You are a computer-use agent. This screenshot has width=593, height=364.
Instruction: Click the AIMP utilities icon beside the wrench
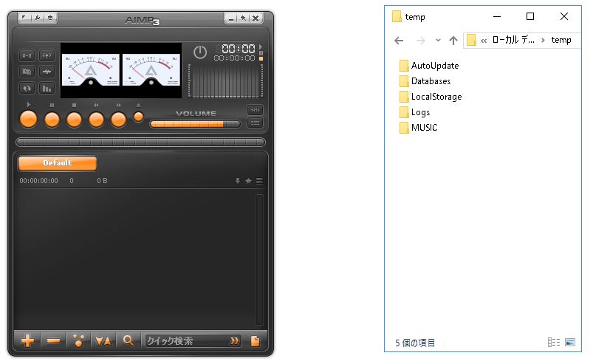tap(50, 18)
